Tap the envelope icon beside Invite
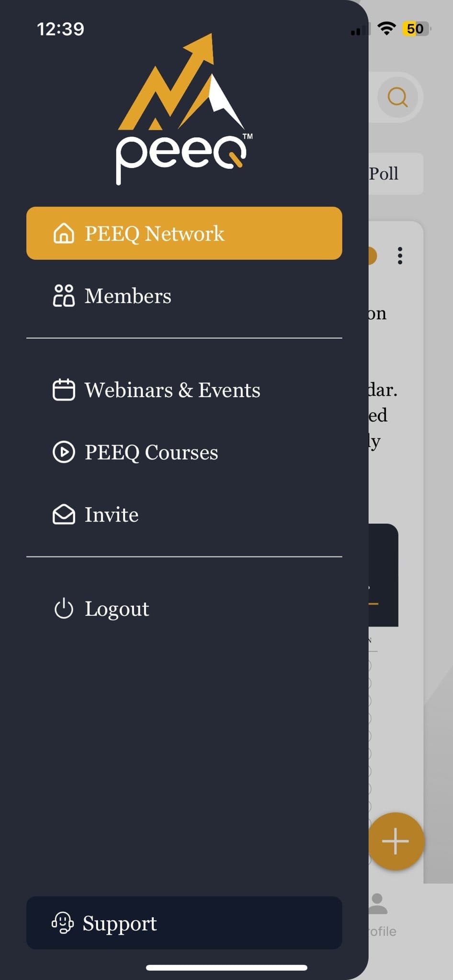 (x=64, y=515)
